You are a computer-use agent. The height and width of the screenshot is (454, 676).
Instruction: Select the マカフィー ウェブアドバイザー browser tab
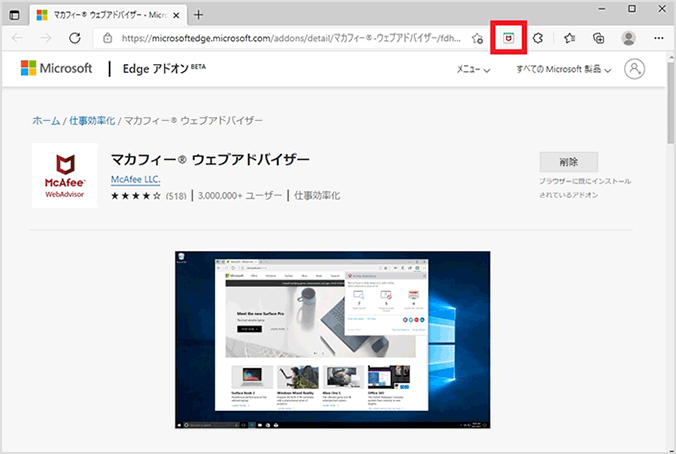108,15
